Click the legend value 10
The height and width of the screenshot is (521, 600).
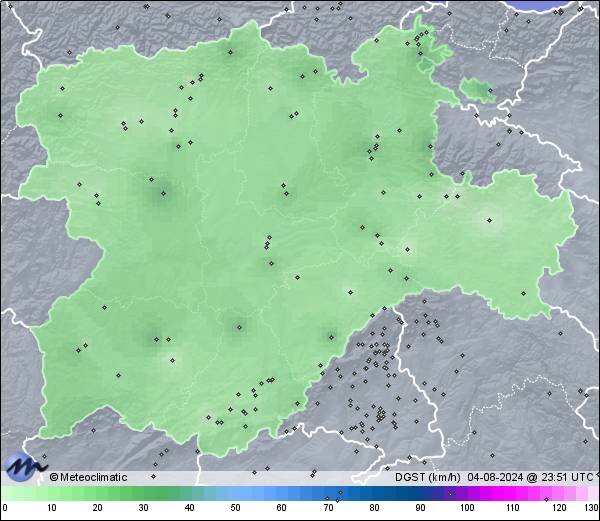click(x=51, y=508)
